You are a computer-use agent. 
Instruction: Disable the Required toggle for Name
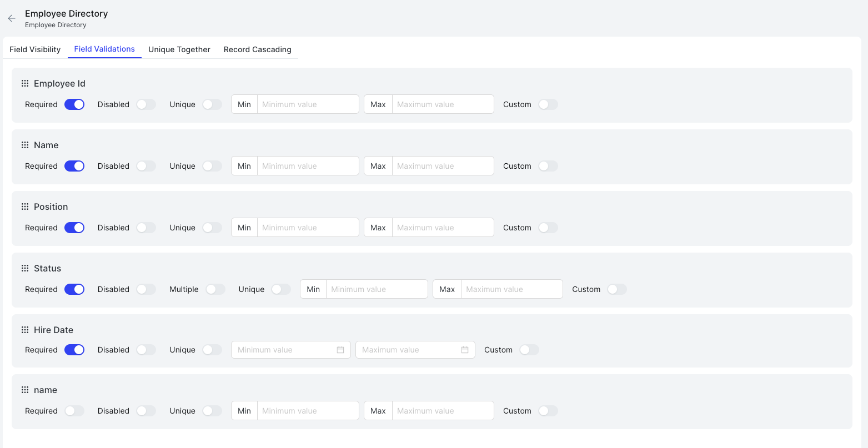[74, 165]
